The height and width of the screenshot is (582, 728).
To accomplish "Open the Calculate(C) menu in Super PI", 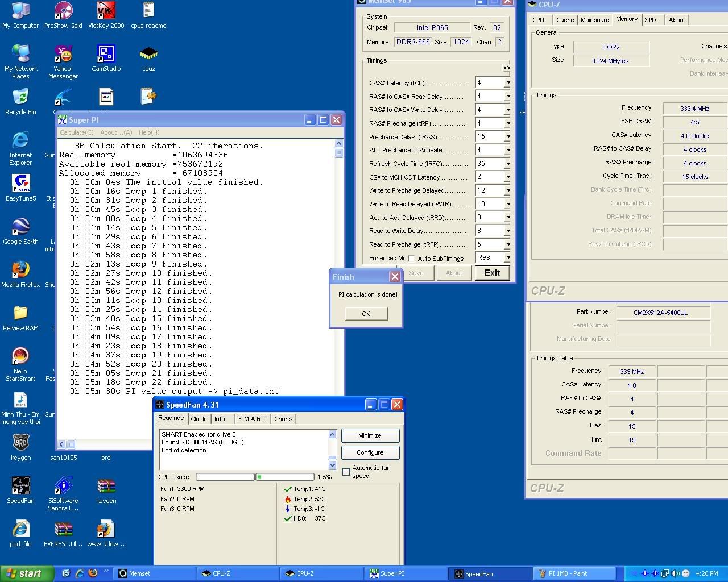I will (78, 132).
